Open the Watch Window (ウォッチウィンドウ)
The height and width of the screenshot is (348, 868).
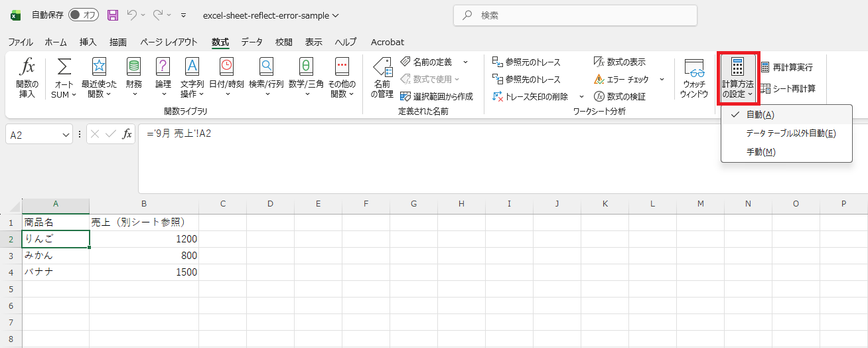click(x=694, y=78)
